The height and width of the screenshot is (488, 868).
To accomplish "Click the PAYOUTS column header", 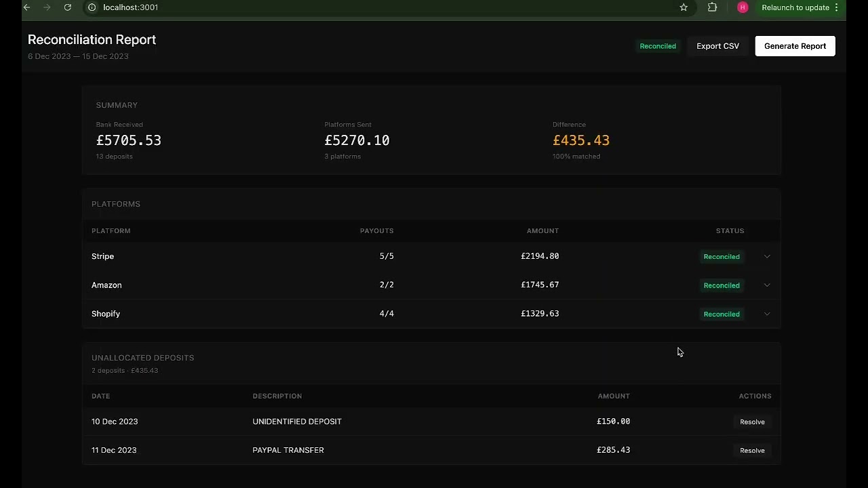I will pyautogui.click(x=376, y=231).
